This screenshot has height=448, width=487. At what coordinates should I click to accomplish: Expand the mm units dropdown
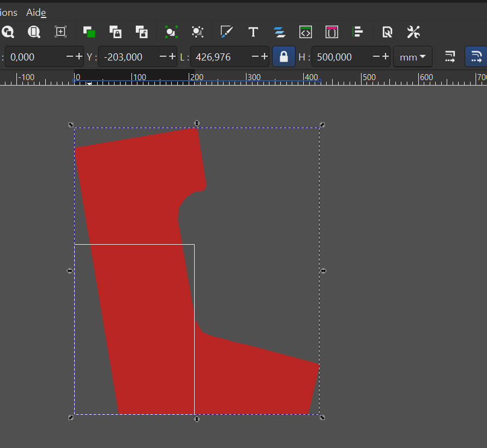pos(412,57)
